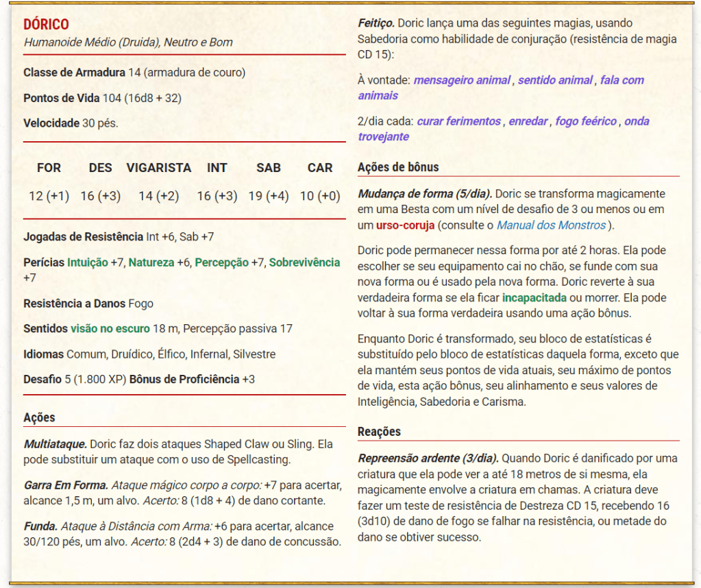
Task: Follow the Sobrevivência skill link
Action: 304,262
